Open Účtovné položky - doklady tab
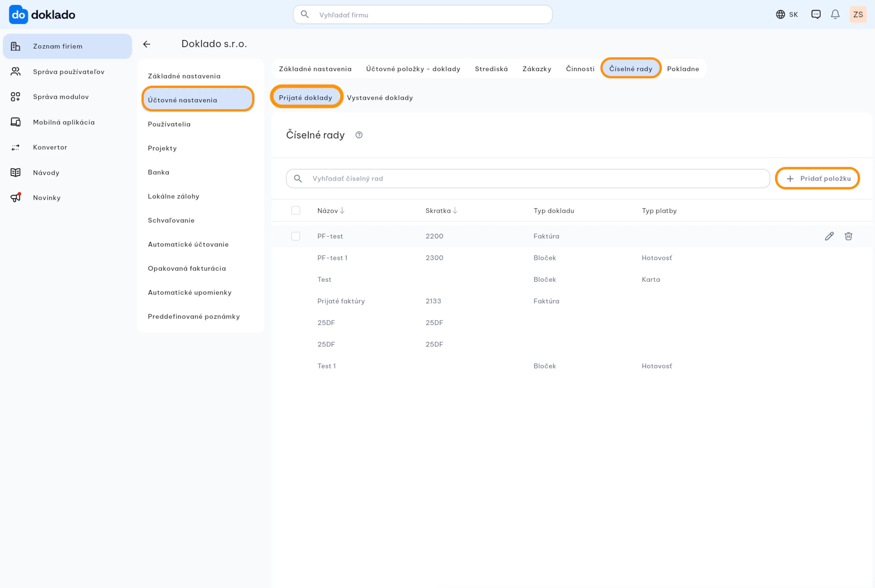This screenshot has height=588, width=875. tap(413, 69)
